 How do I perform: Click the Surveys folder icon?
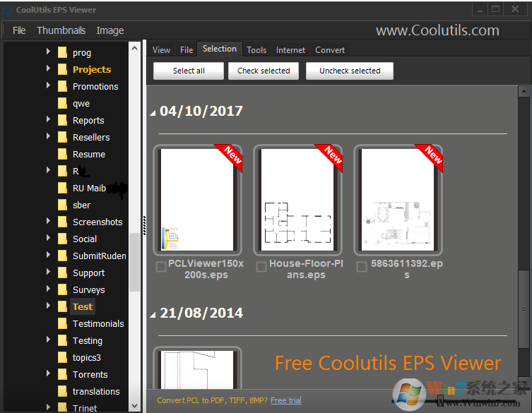(x=62, y=290)
